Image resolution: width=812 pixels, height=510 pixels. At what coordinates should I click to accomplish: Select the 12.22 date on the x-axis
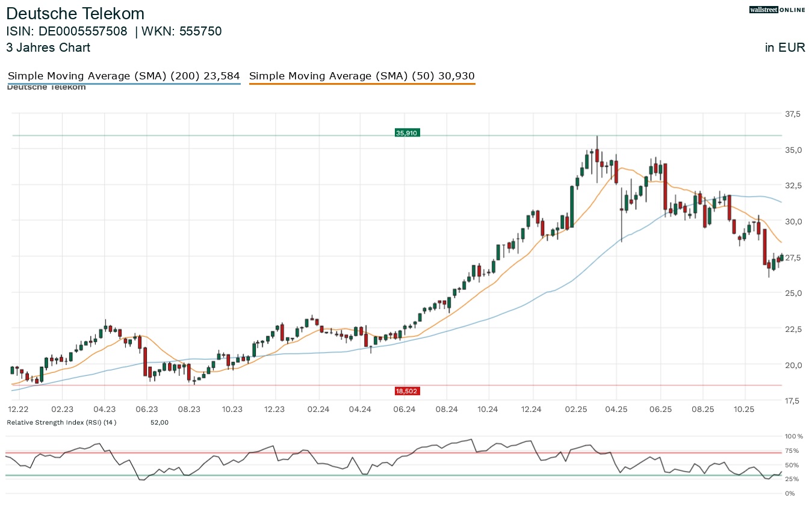click(15, 409)
